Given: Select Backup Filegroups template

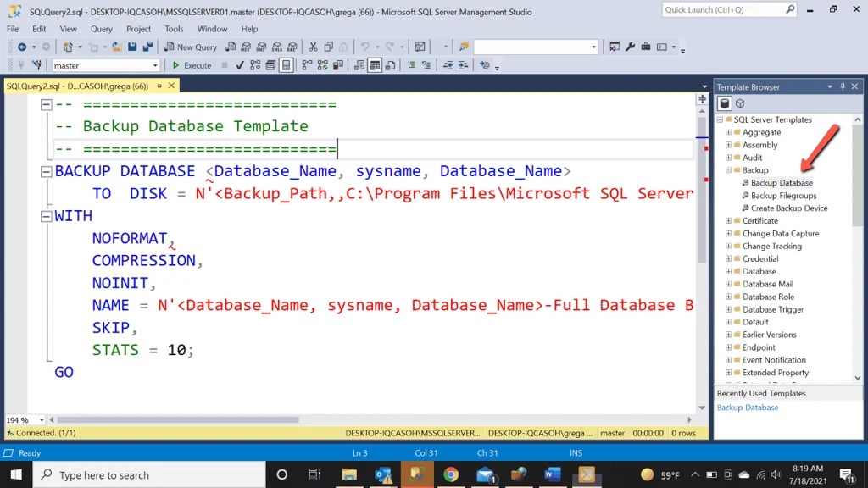Looking at the screenshot, I should pyautogui.click(x=783, y=196).
